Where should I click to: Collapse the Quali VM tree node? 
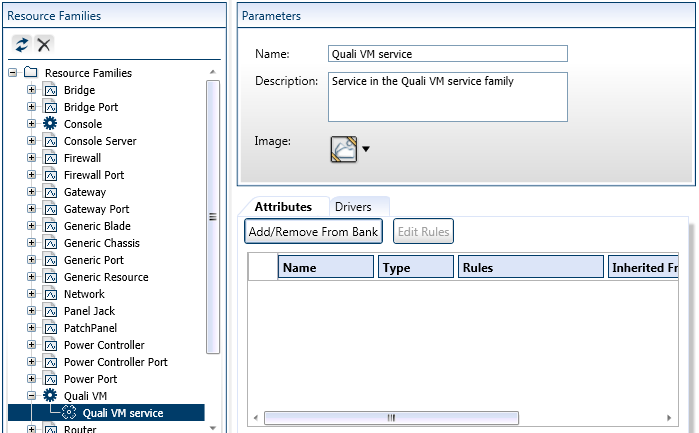(x=32, y=396)
